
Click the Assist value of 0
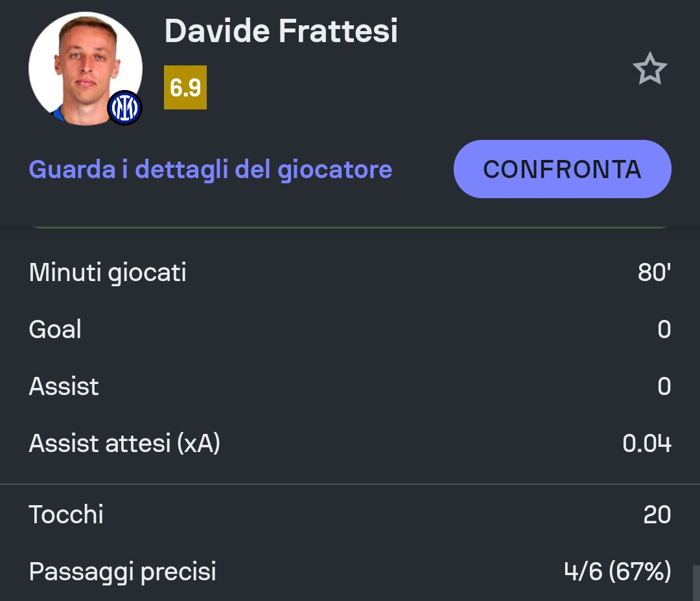[664, 386]
